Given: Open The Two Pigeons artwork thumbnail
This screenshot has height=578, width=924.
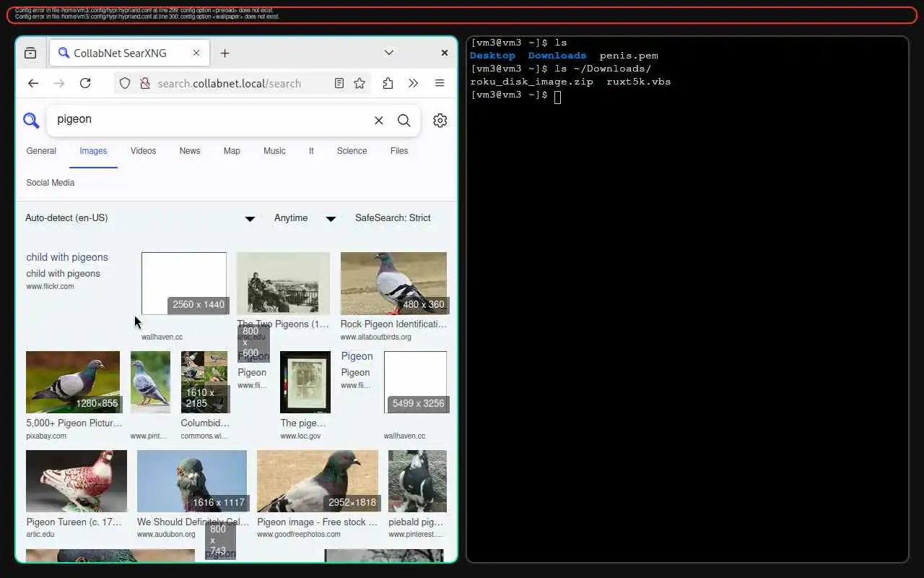Looking at the screenshot, I should [x=283, y=283].
